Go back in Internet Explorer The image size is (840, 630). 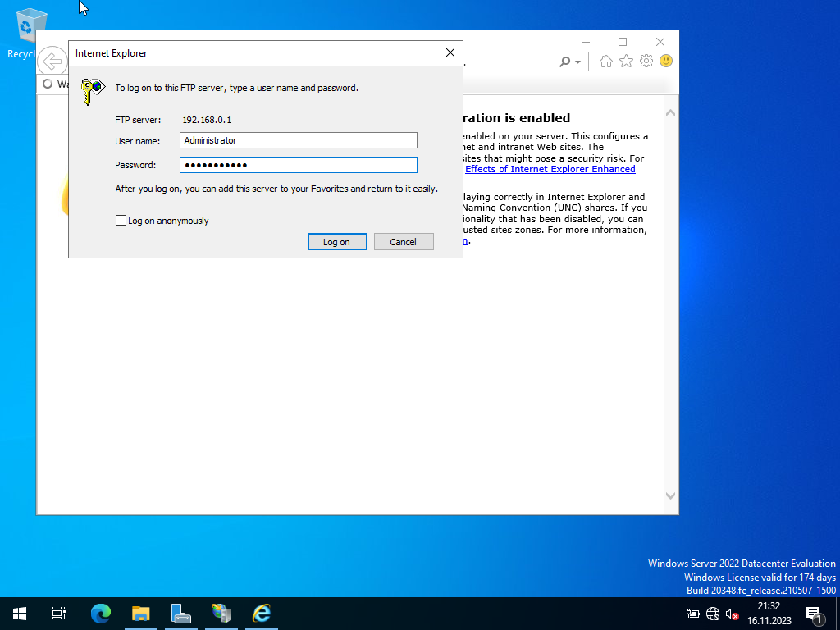pyautogui.click(x=52, y=61)
